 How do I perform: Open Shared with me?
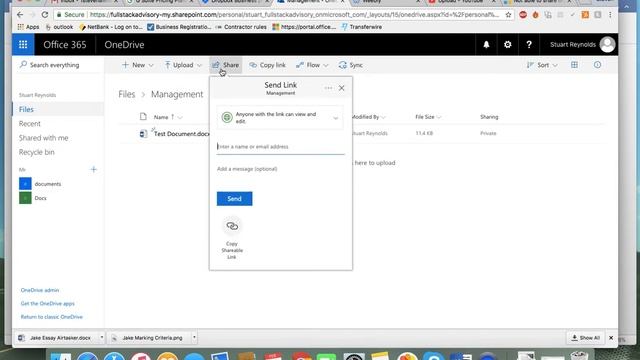tap(43, 138)
